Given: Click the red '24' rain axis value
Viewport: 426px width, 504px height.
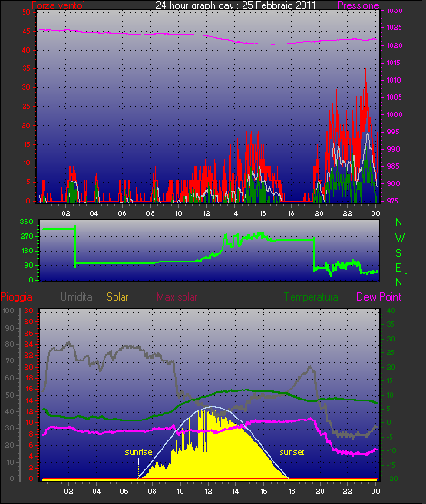Looking at the screenshot, I should (x=29, y=344).
